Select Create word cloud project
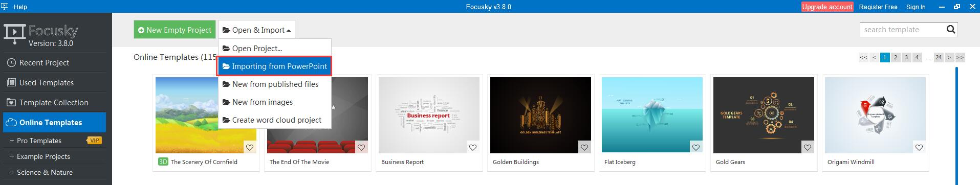 (x=275, y=120)
